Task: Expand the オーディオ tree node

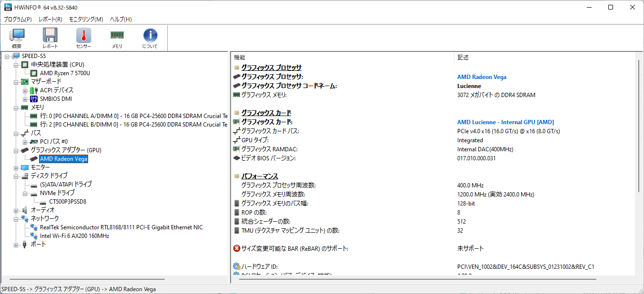Action: [16, 210]
